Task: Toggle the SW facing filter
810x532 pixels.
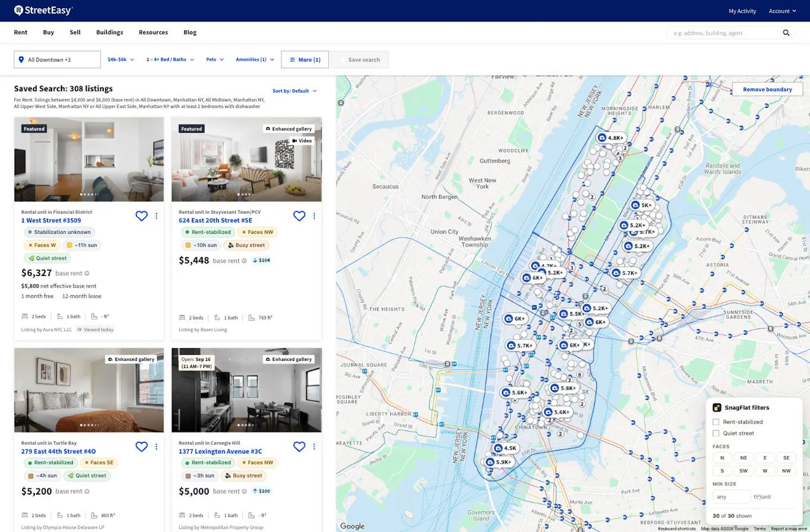Action: pyautogui.click(x=744, y=471)
